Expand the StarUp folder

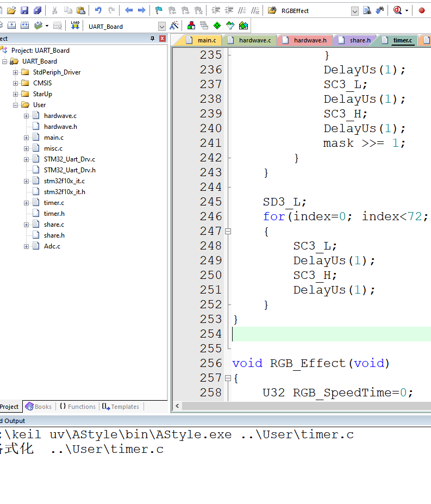15,94
